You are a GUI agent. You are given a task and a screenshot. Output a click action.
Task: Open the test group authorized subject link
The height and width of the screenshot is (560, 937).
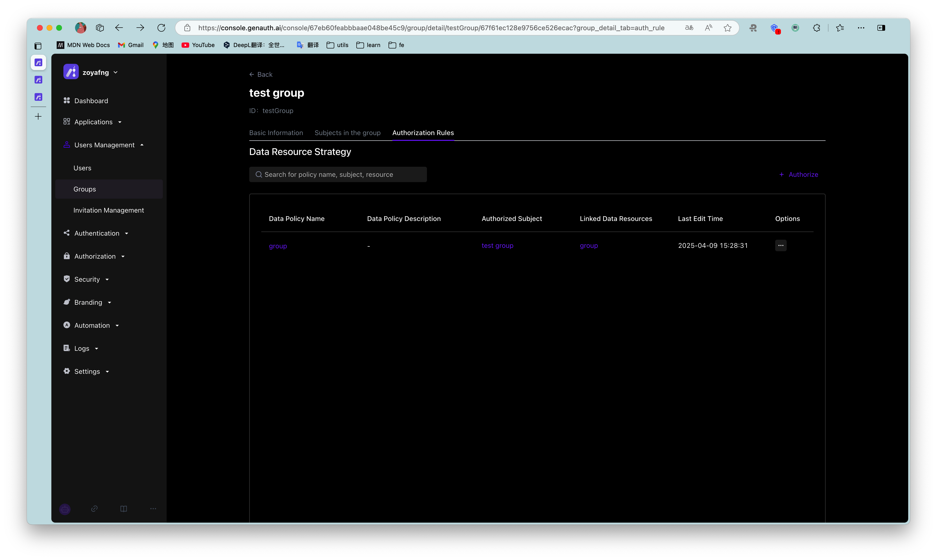click(x=497, y=246)
